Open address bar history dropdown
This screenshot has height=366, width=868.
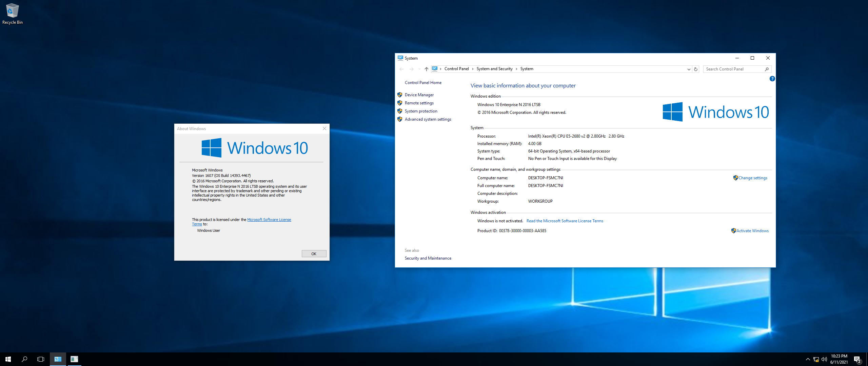pyautogui.click(x=689, y=69)
